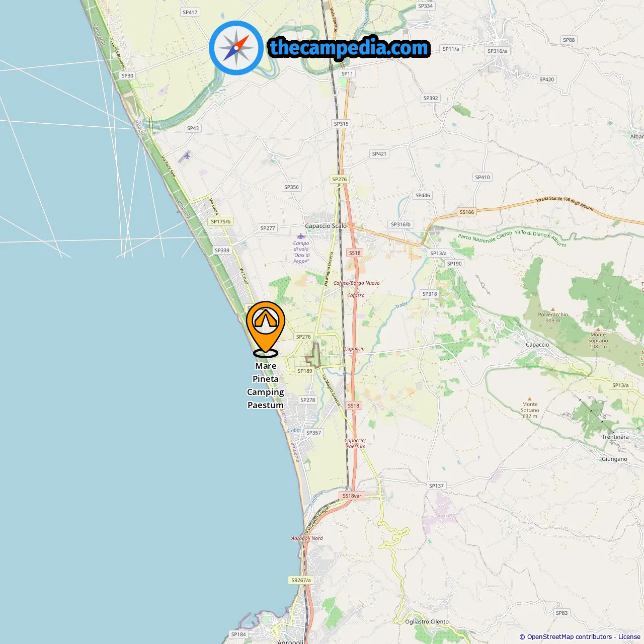Click the Trentinara village label
Image resolution: width=644 pixels, height=644 pixels.
(x=615, y=437)
